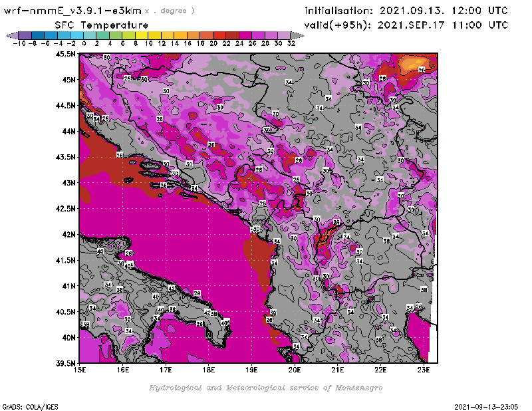Image resolution: width=532 pixels, height=411 pixels.
Task: Click the bright yellow swatch between 8 and 10
Action: pyautogui.click(x=142, y=35)
